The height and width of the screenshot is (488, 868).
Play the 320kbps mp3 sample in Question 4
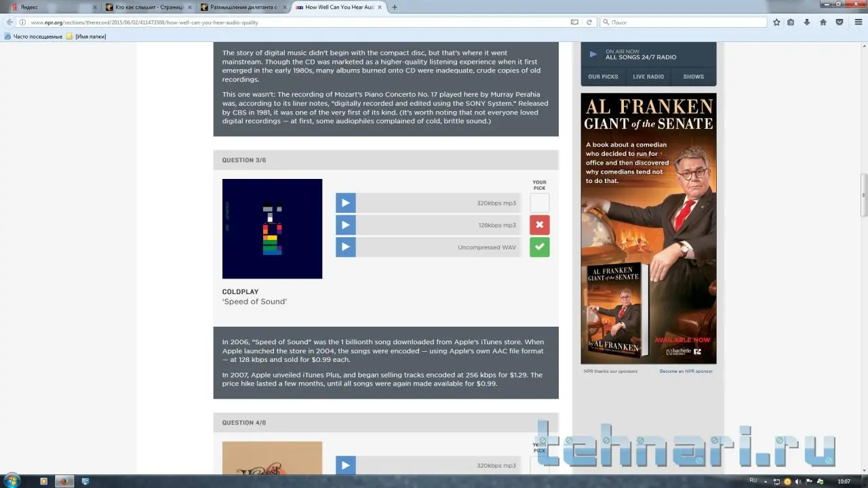(345, 466)
